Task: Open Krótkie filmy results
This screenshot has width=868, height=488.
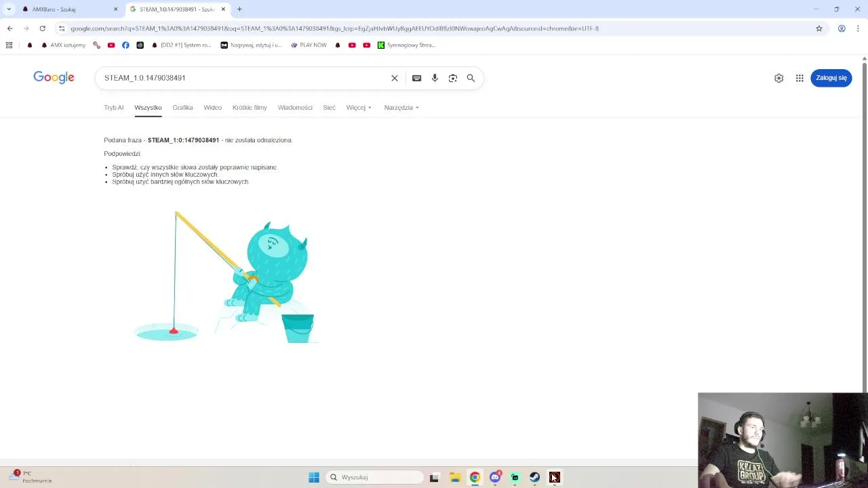Action: [x=250, y=107]
